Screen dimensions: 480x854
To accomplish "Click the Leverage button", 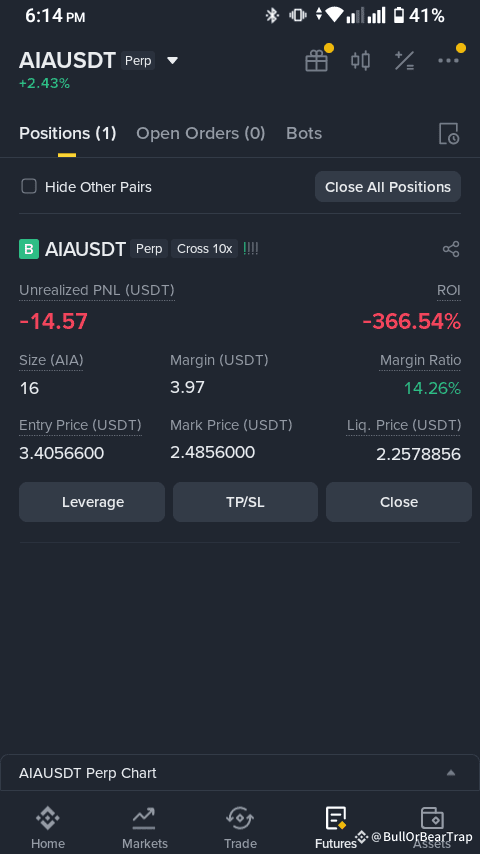I will tap(92, 502).
